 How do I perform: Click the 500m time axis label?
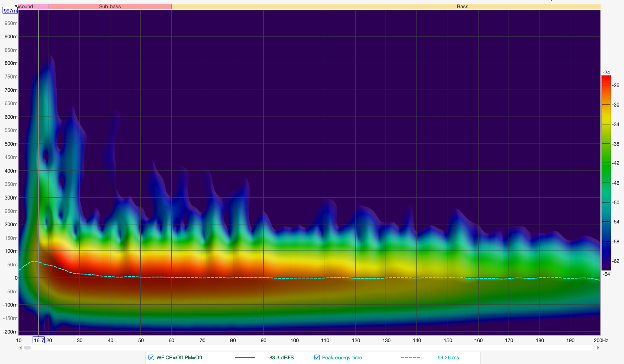[x=11, y=144]
